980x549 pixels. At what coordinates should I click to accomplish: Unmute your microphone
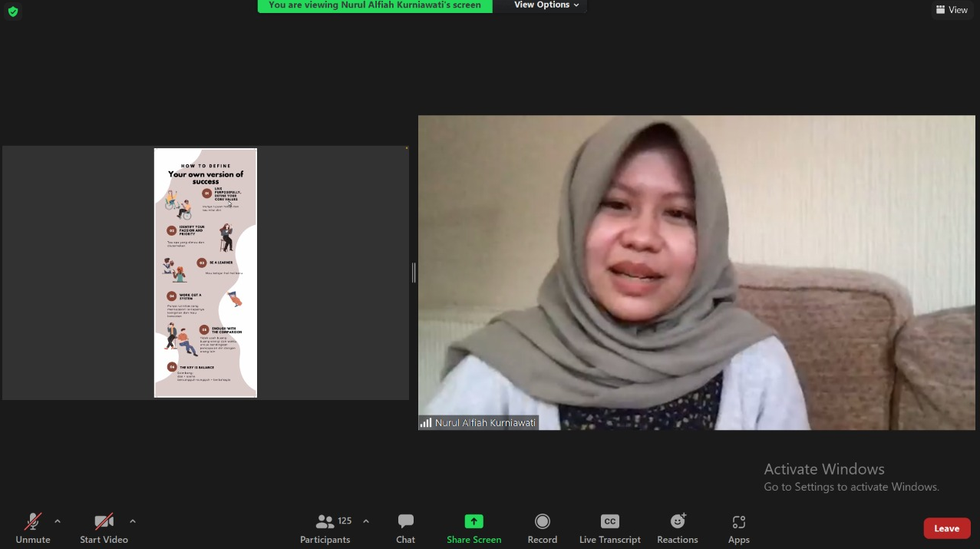(x=32, y=528)
